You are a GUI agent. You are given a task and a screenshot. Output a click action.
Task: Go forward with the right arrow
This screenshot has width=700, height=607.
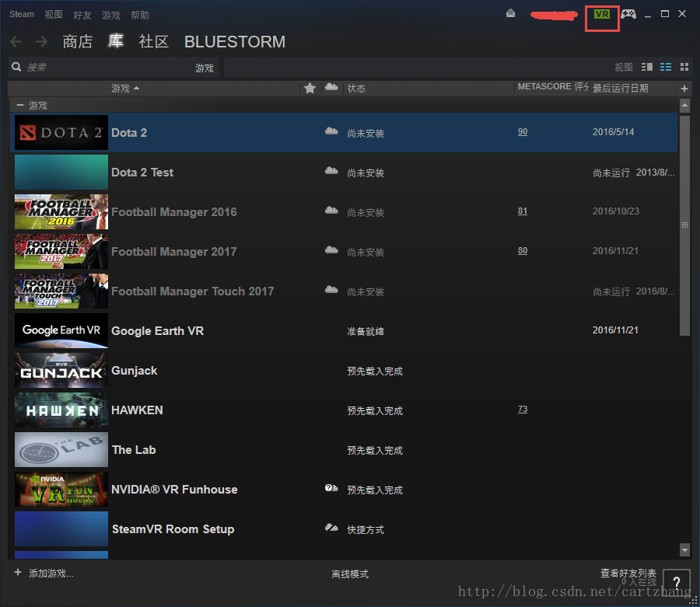pyautogui.click(x=41, y=41)
